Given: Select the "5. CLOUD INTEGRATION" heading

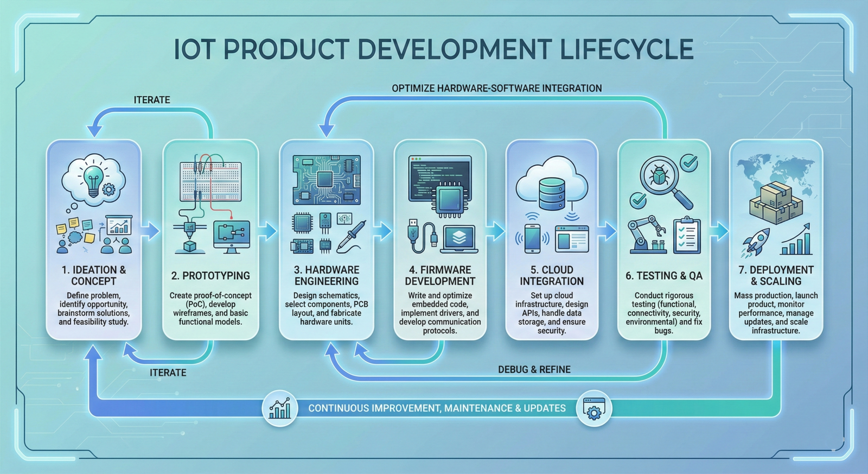Looking at the screenshot, I should coord(552,275).
